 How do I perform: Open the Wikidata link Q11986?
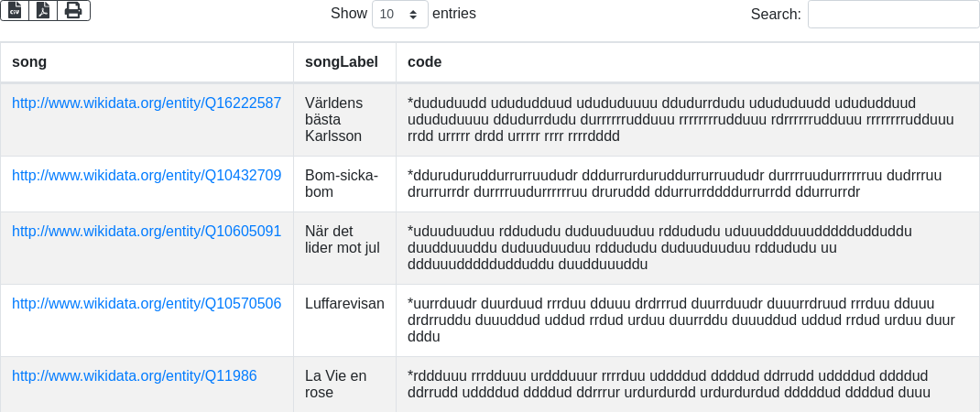(x=135, y=376)
